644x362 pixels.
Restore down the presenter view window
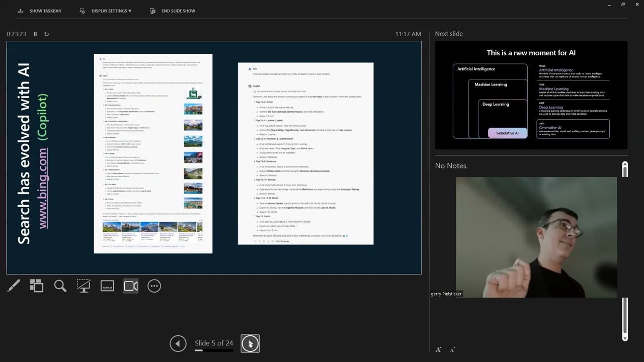[623, 5]
